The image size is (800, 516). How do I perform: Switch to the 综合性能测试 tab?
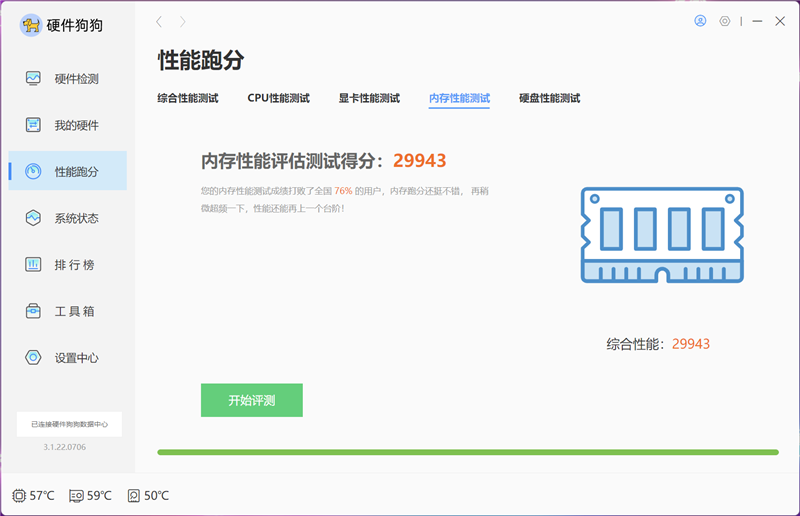coord(188,98)
